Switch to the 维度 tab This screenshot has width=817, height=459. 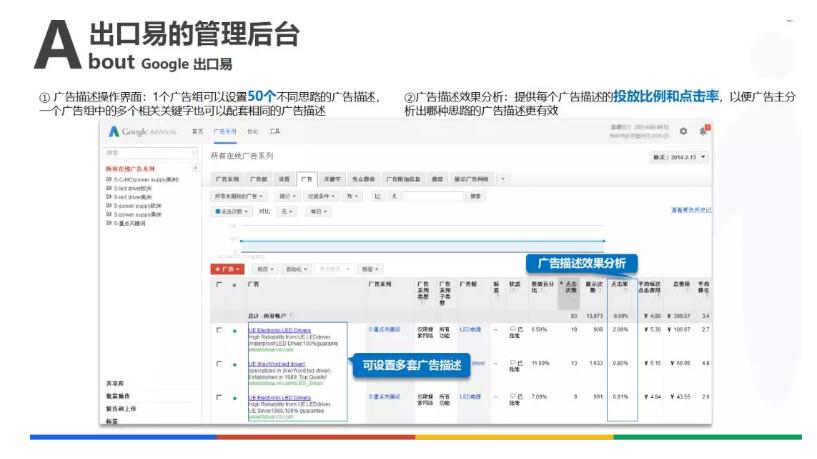pos(437,179)
